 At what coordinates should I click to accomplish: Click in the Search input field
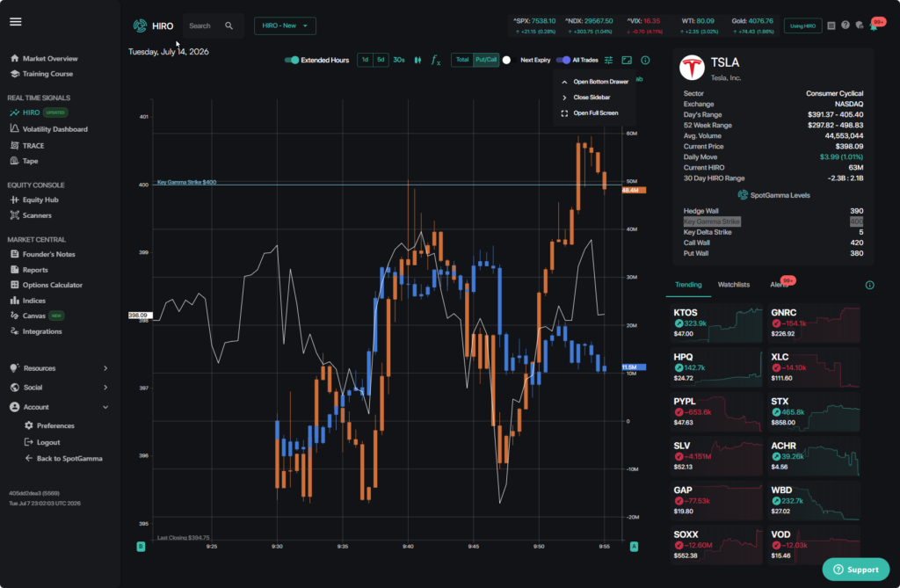(x=205, y=25)
